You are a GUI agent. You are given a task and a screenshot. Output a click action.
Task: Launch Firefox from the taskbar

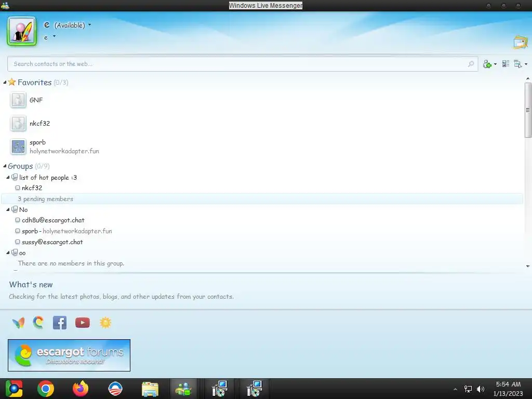(x=81, y=389)
